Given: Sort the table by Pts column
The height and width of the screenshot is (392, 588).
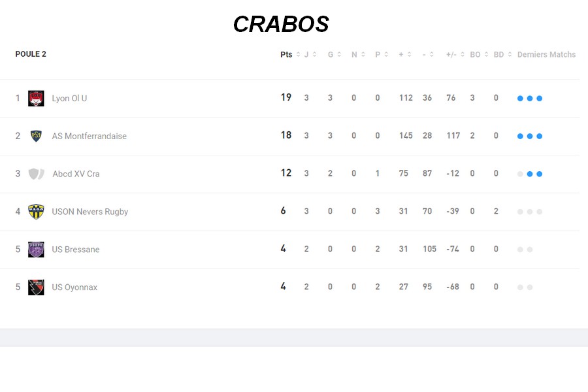Looking at the screenshot, I should [290, 55].
